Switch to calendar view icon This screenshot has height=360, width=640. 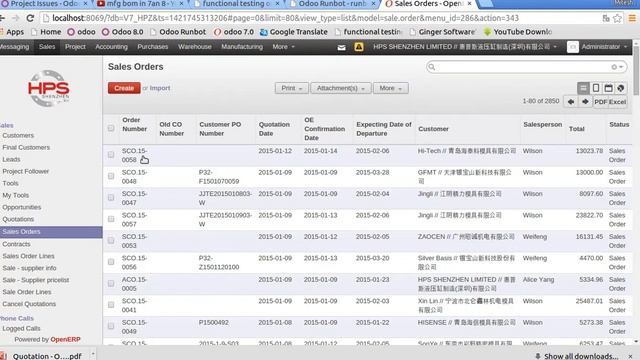608,88
